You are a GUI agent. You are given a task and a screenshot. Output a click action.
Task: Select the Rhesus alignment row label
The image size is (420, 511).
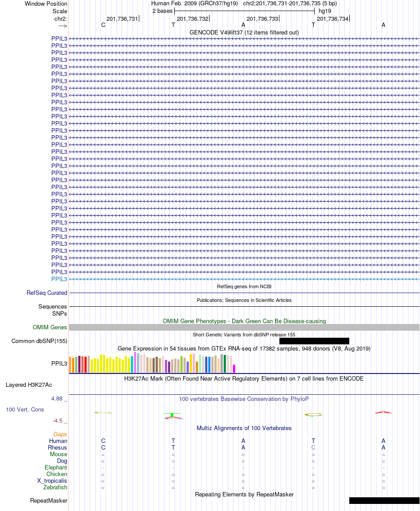pos(57,448)
